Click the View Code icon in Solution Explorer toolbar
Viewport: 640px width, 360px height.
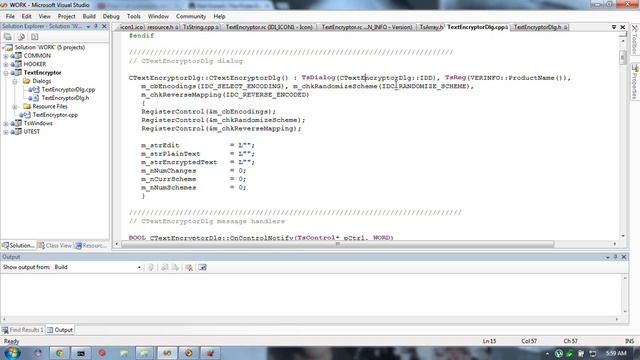tap(35, 37)
